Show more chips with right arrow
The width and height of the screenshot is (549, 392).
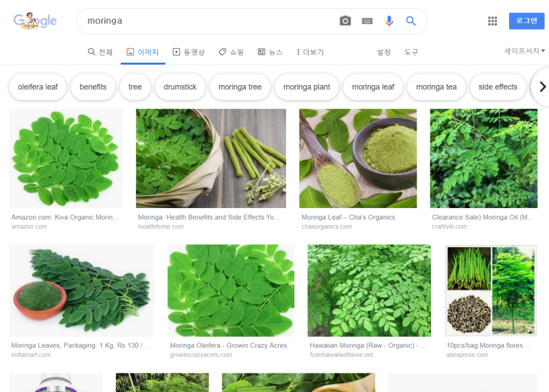pyautogui.click(x=542, y=87)
